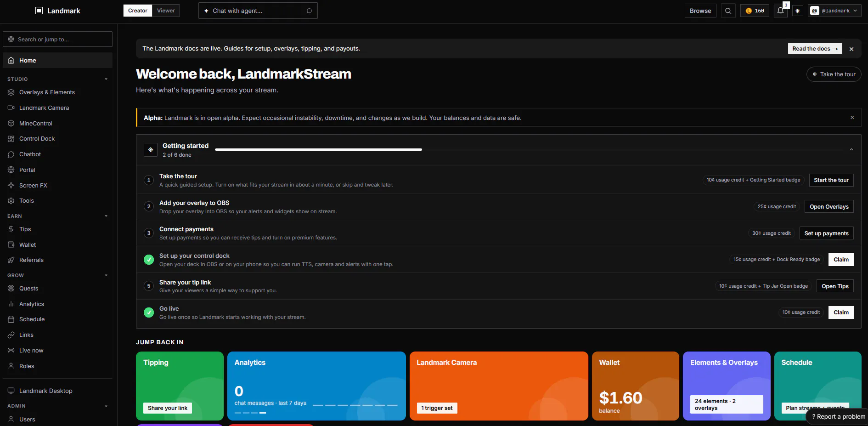Click the Live now broadcast icon
The height and width of the screenshot is (426, 868).
tap(11, 350)
